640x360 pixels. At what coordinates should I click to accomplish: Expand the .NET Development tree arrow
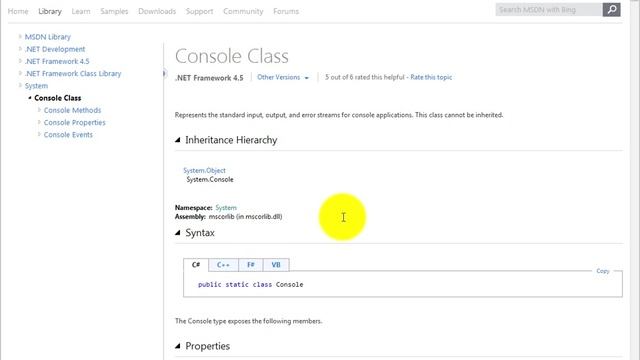(20, 49)
